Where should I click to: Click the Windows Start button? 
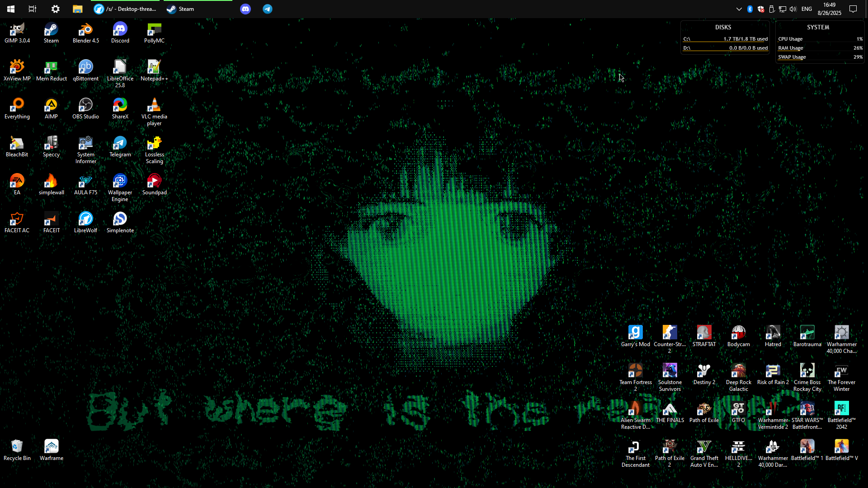(11, 9)
